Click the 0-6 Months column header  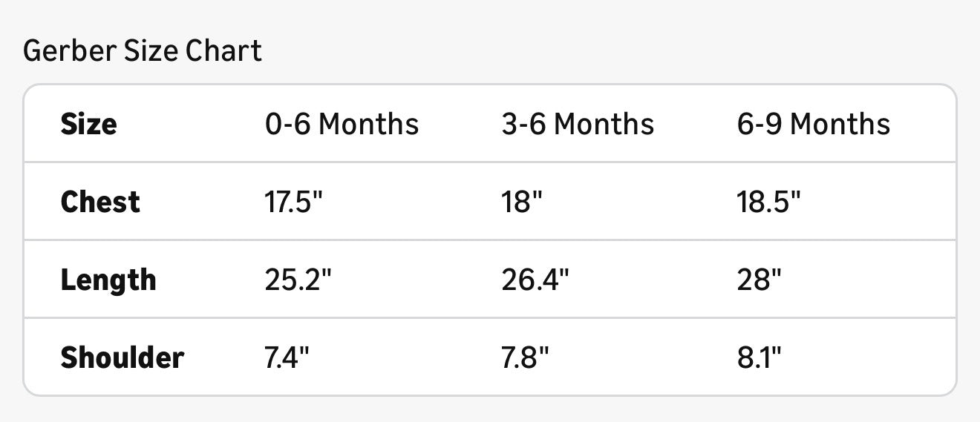coord(342,124)
